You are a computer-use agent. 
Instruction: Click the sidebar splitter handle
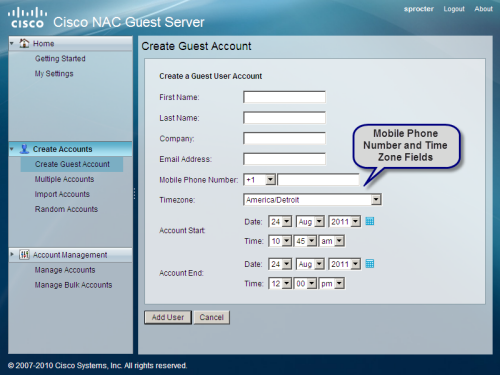[x=135, y=193]
